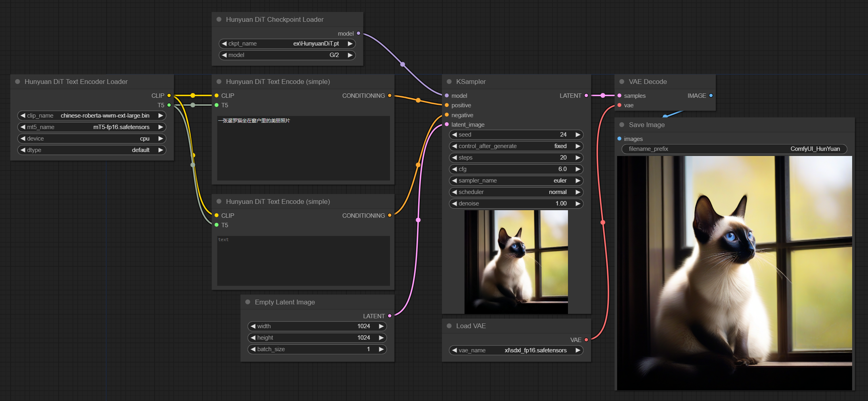The image size is (868, 401).
Task: Open the ckpt_name dropdown
Action: (x=287, y=44)
